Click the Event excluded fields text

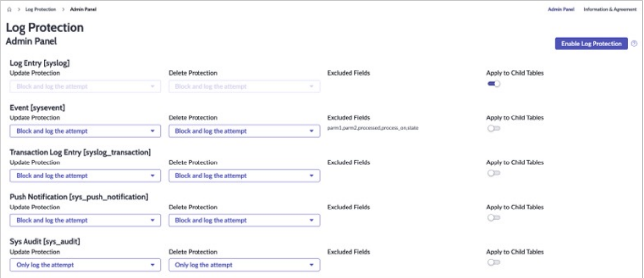point(372,128)
